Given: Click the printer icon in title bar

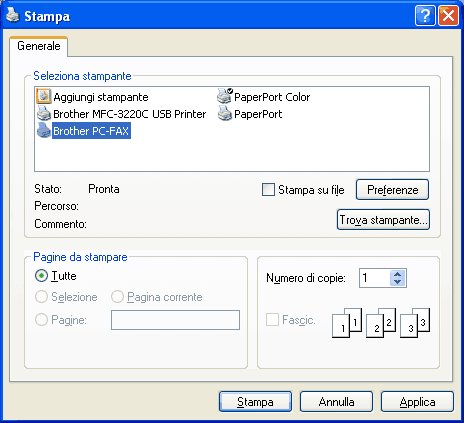Looking at the screenshot, I should (13, 15).
